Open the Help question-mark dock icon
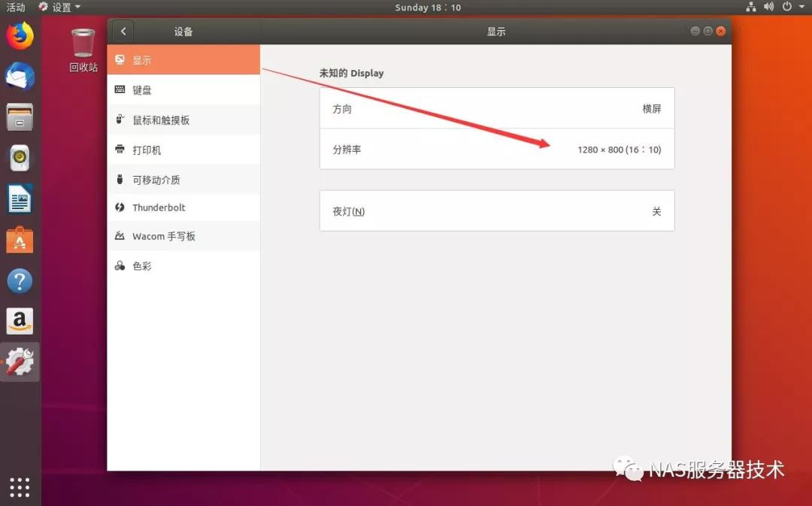This screenshot has height=506, width=812. tap(20, 280)
